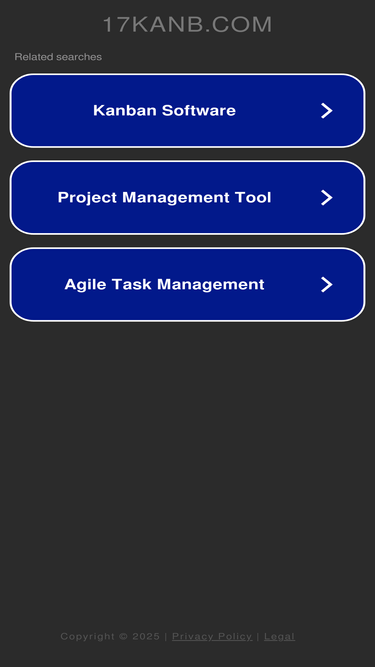This screenshot has height=667, width=375.
Task: Click the word Agile in third button
Action: click(85, 284)
